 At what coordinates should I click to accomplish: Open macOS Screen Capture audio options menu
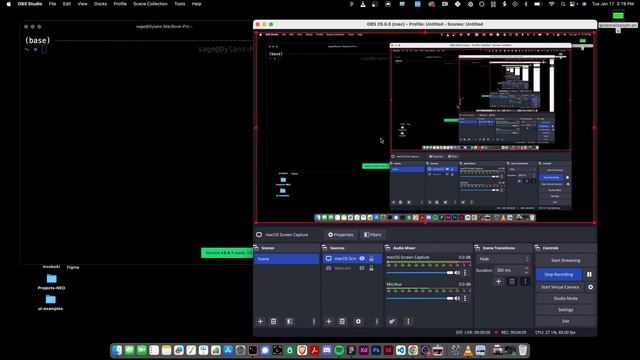(465, 273)
